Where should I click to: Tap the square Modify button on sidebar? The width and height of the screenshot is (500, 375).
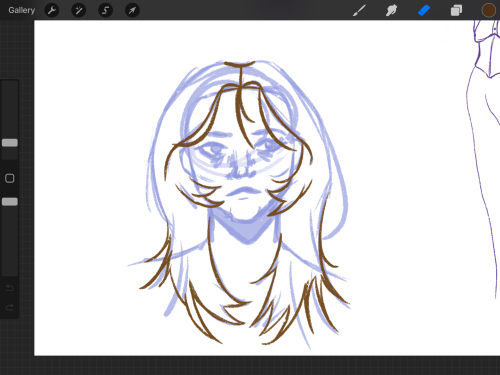click(10, 178)
